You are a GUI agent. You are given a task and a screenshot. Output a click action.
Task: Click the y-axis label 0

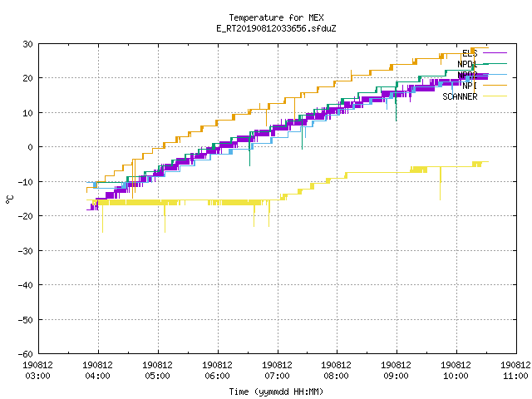[30, 147]
